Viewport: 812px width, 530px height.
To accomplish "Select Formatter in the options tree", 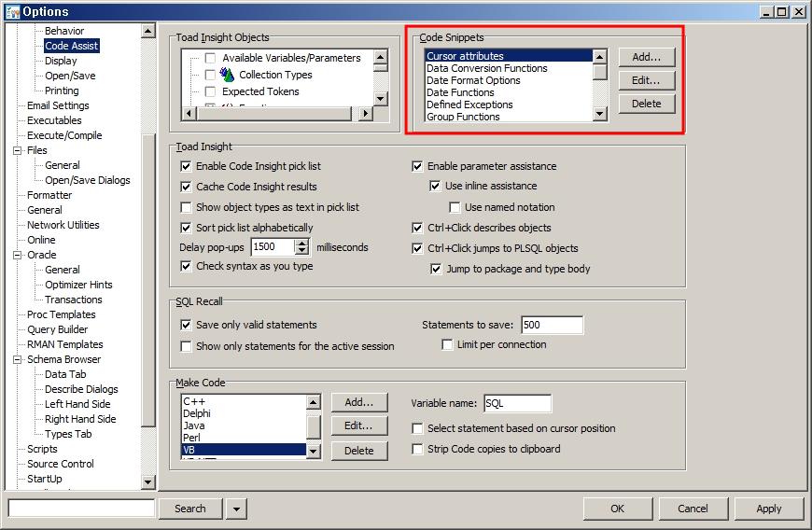I will click(x=49, y=195).
